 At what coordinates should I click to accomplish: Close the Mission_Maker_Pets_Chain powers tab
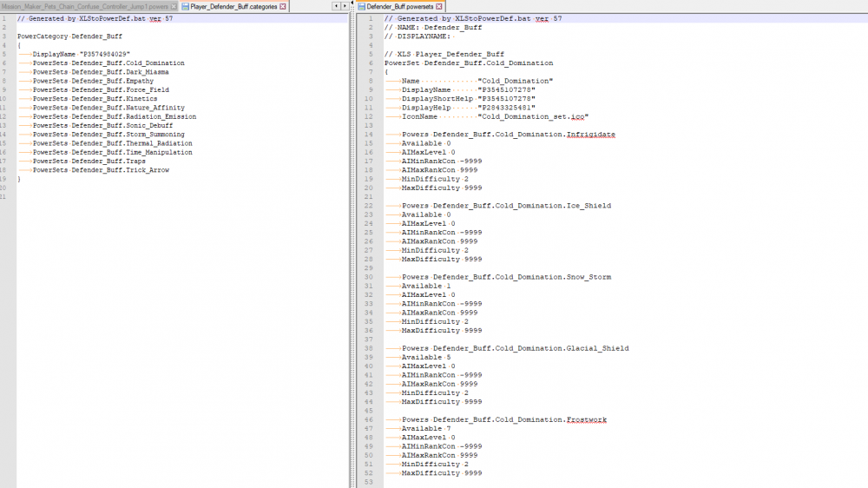click(x=174, y=6)
